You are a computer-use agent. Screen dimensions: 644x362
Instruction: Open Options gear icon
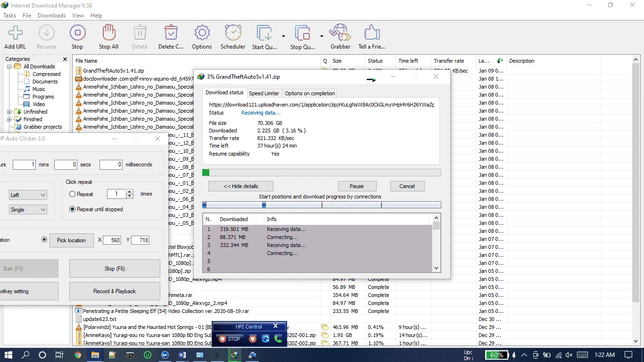click(x=202, y=33)
